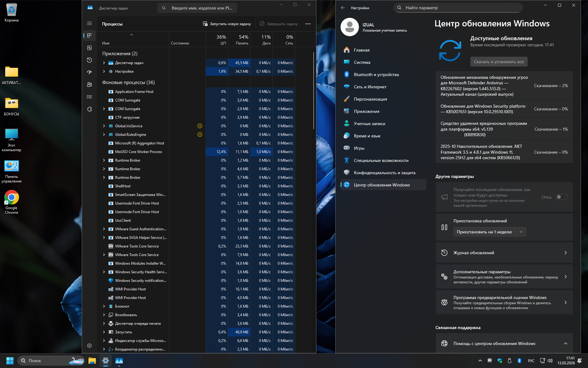This screenshot has width=588, height=368.
Task: Open the Details list icon in Task Manager sidebar
Action: point(89,97)
